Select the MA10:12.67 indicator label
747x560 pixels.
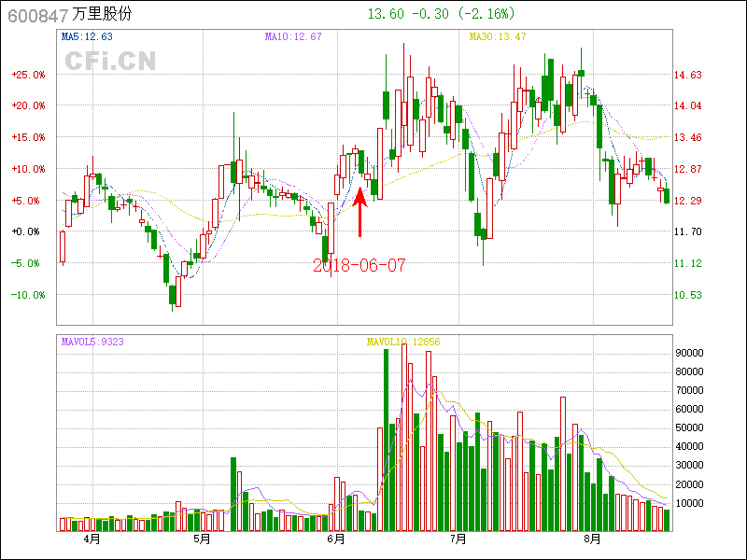293,37
